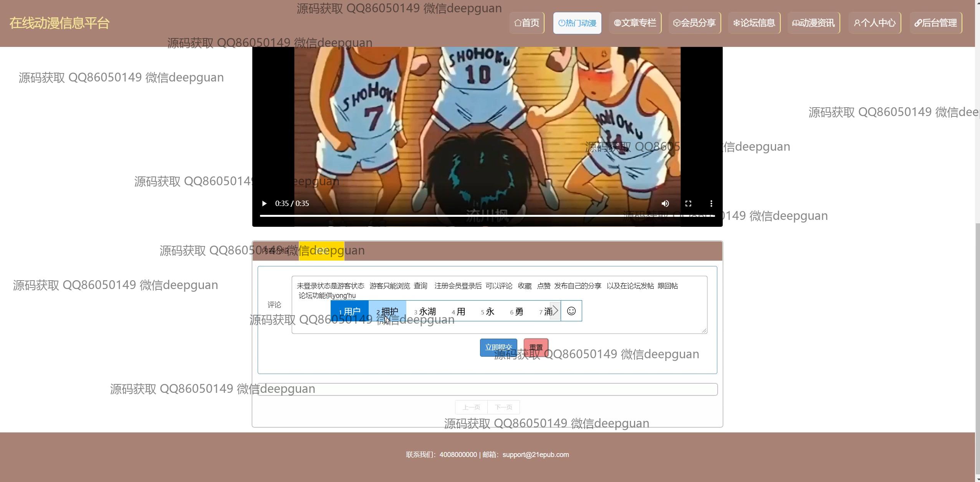Show next page of IME candidates
The width and height of the screenshot is (980, 482).
[x=555, y=311]
